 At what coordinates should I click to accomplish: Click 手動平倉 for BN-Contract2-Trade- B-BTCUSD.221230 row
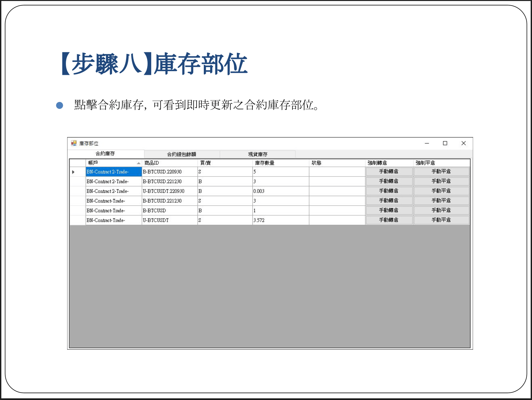(441, 181)
